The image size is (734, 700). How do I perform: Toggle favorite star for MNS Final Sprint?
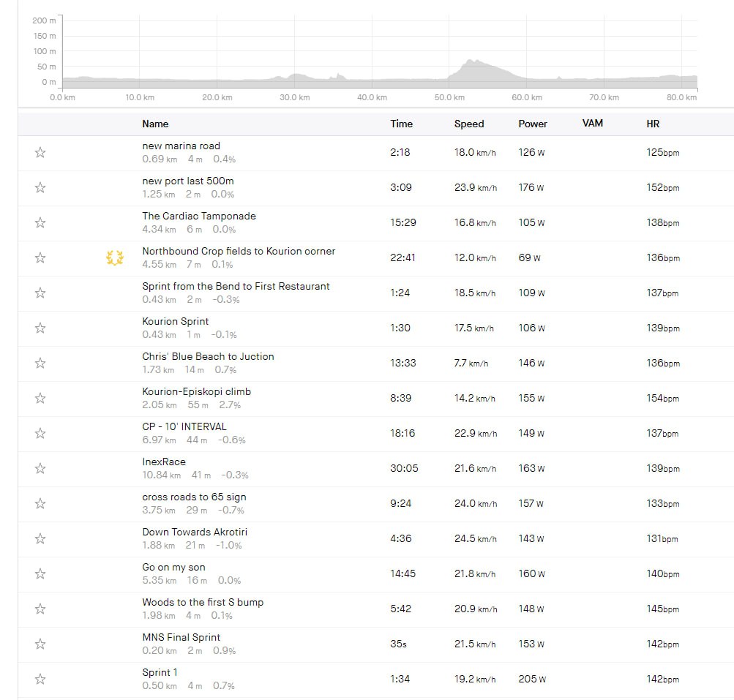[x=40, y=644]
